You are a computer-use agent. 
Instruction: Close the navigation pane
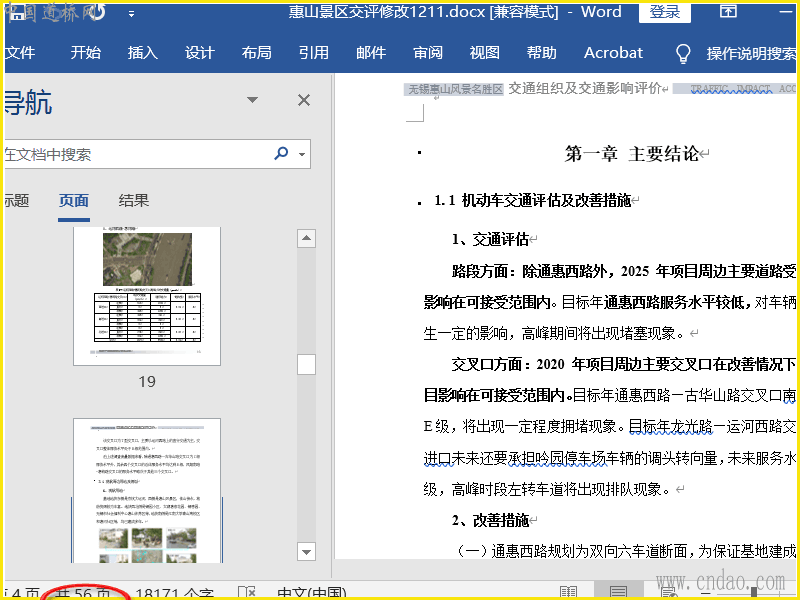click(x=304, y=100)
